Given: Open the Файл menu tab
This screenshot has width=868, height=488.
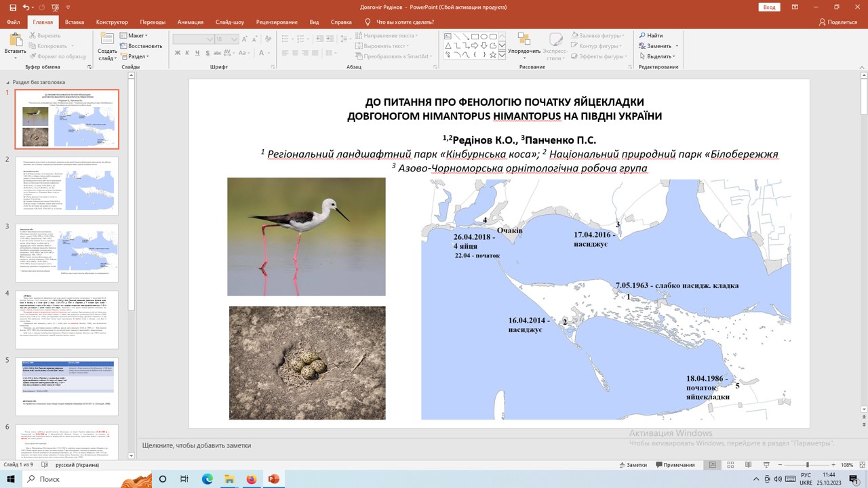Looking at the screenshot, I should pyautogui.click(x=13, y=22).
